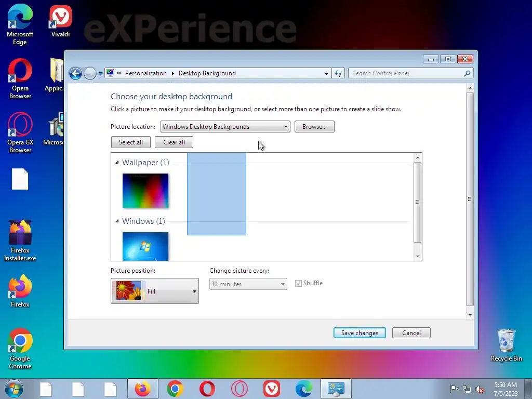
Task: Open Microsoft Edge desktop shortcut
Action: pyautogui.click(x=20, y=24)
